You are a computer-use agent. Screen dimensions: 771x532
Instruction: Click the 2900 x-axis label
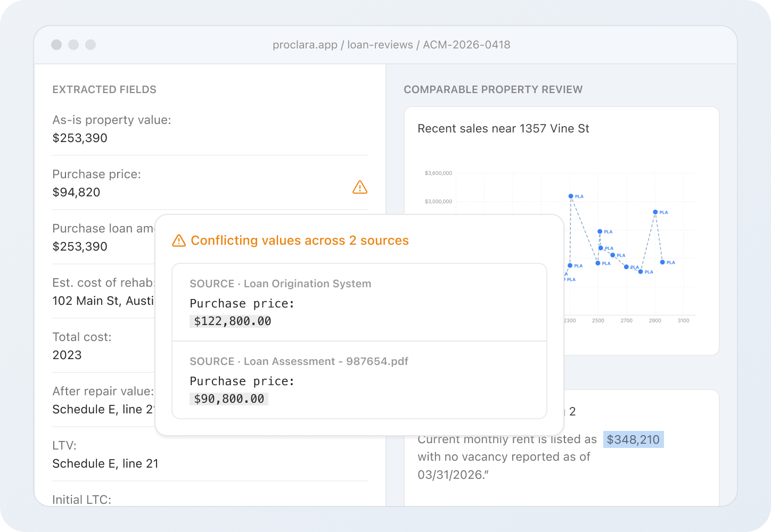click(655, 320)
